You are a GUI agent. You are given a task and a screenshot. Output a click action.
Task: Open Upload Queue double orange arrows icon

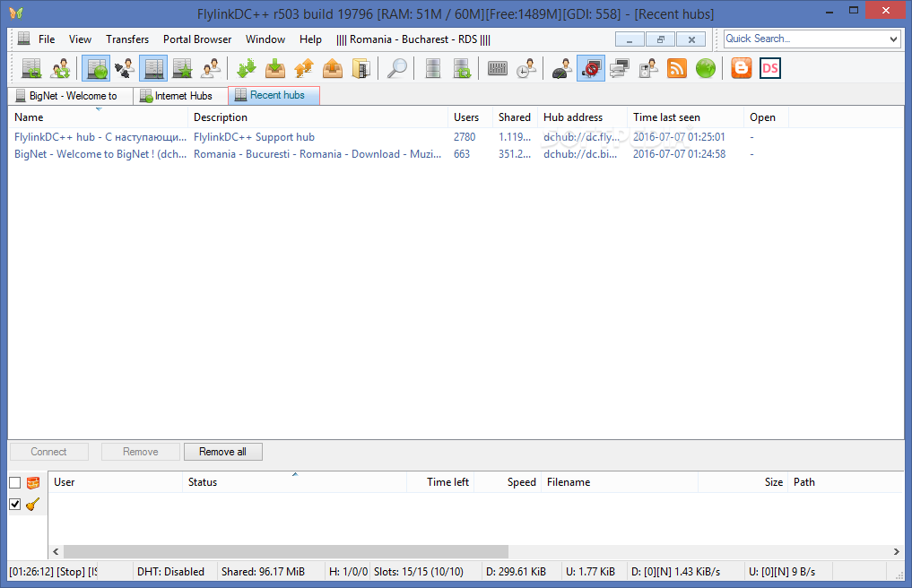click(304, 69)
